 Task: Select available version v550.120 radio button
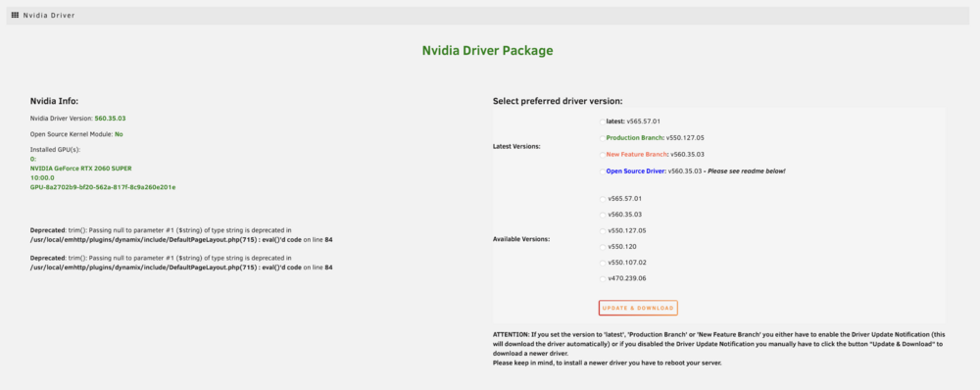coord(603,248)
